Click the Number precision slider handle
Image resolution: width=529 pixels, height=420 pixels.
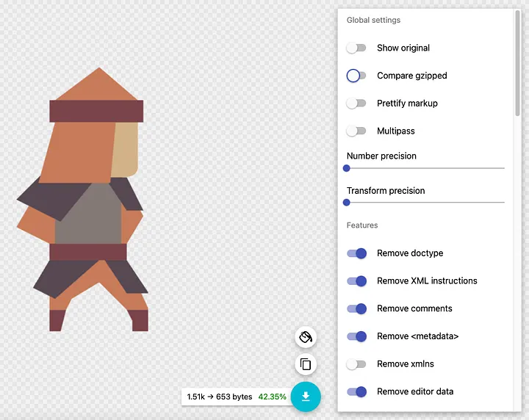click(x=347, y=168)
